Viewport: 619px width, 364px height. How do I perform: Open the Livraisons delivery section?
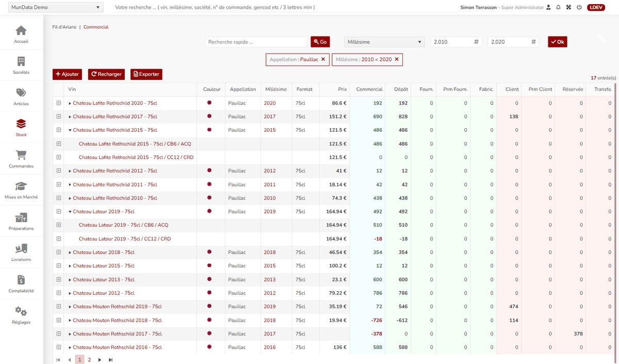(x=21, y=252)
